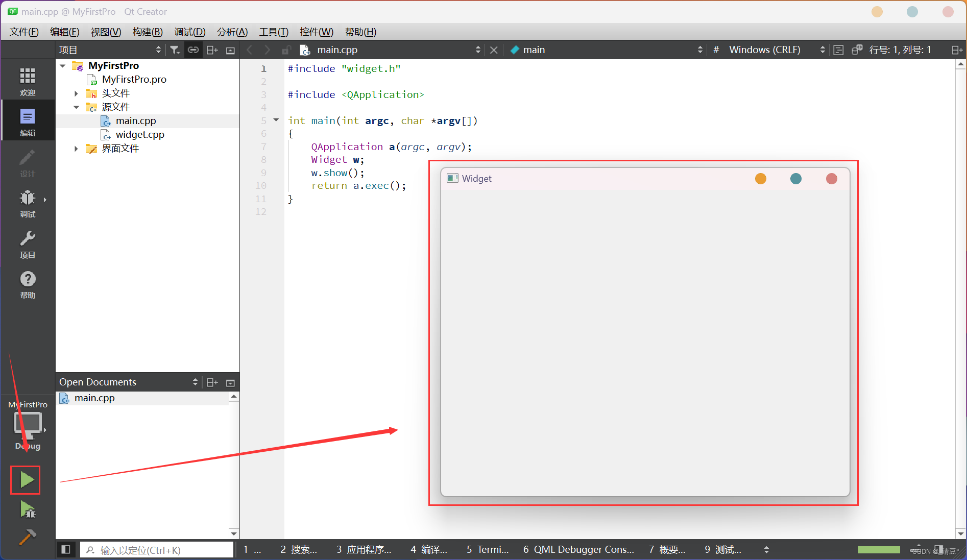Open the 测试 test results pane
Image resolution: width=967 pixels, height=560 pixels.
tap(723, 550)
